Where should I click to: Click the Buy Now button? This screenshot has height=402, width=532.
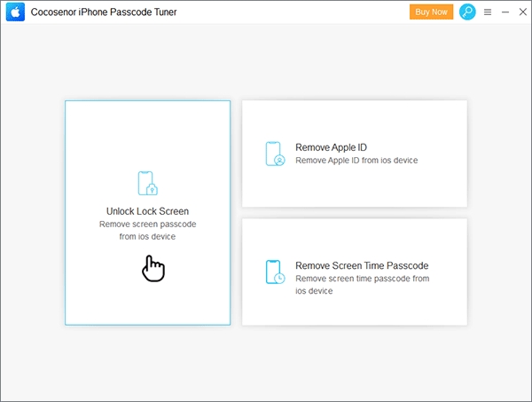tap(431, 12)
